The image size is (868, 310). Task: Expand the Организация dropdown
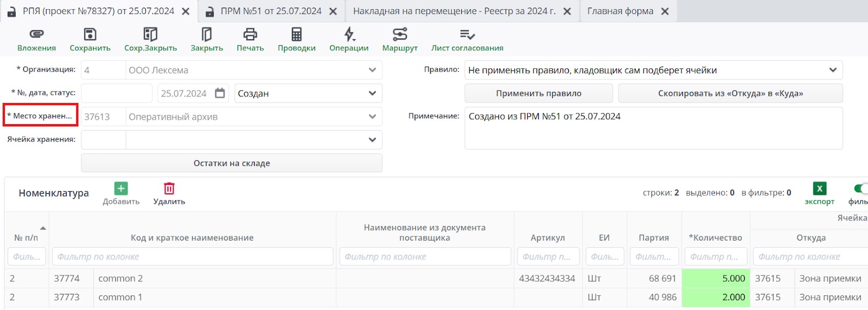[372, 70]
